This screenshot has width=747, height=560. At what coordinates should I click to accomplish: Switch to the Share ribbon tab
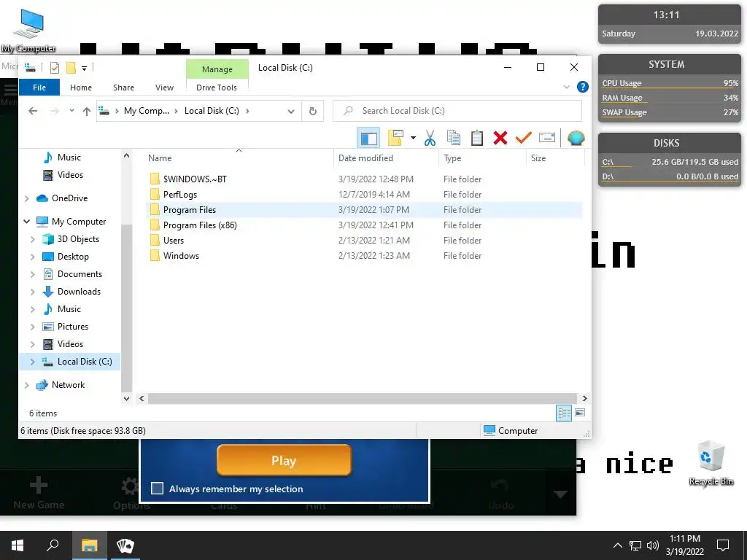[x=123, y=87]
